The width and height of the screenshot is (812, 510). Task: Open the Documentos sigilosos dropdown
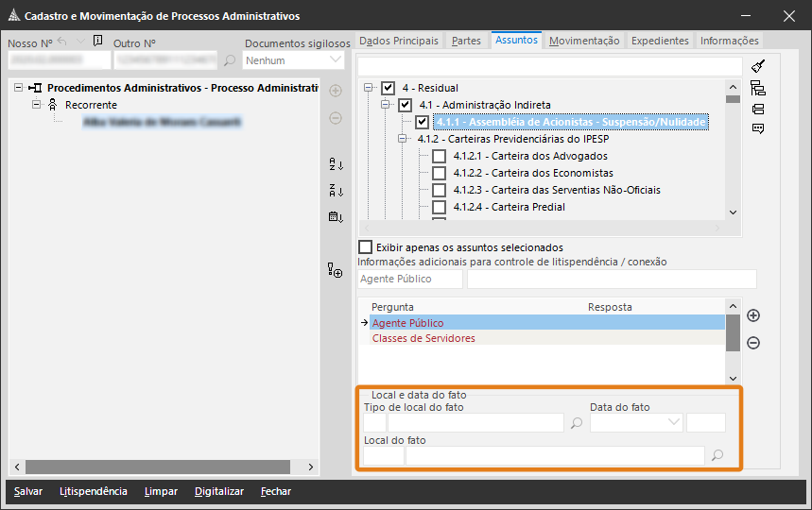coord(336,59)
